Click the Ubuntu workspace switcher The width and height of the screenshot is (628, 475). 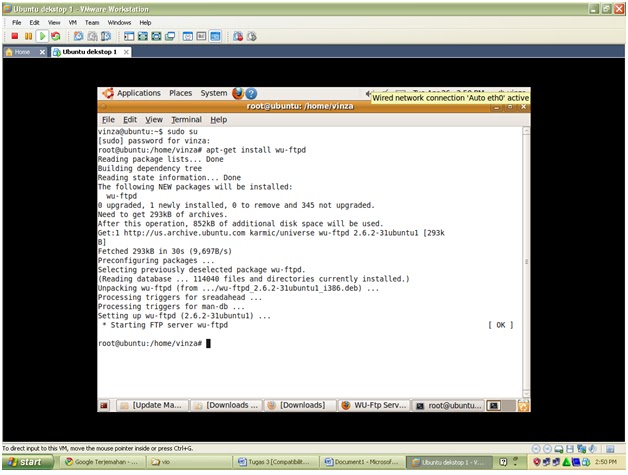click(501, 406)
